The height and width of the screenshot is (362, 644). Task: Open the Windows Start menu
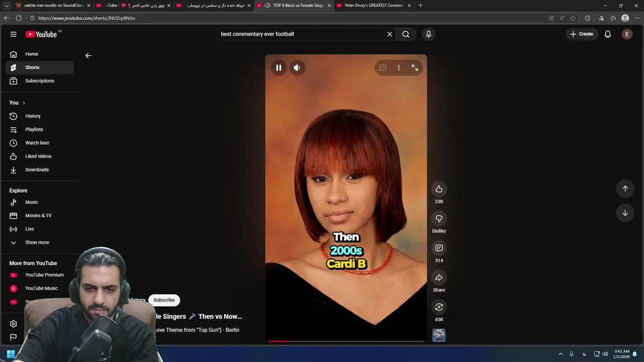(x=11, y=354)
